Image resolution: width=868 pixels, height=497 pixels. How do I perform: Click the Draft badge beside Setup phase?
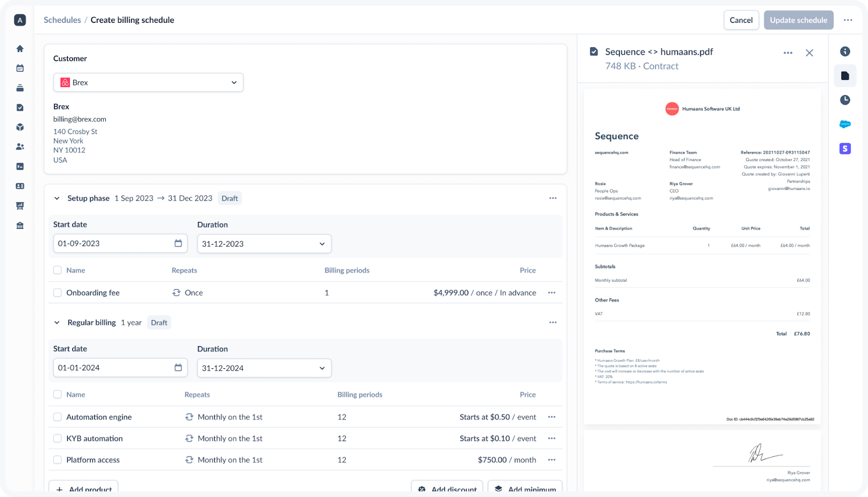click(x=230, y=198)
